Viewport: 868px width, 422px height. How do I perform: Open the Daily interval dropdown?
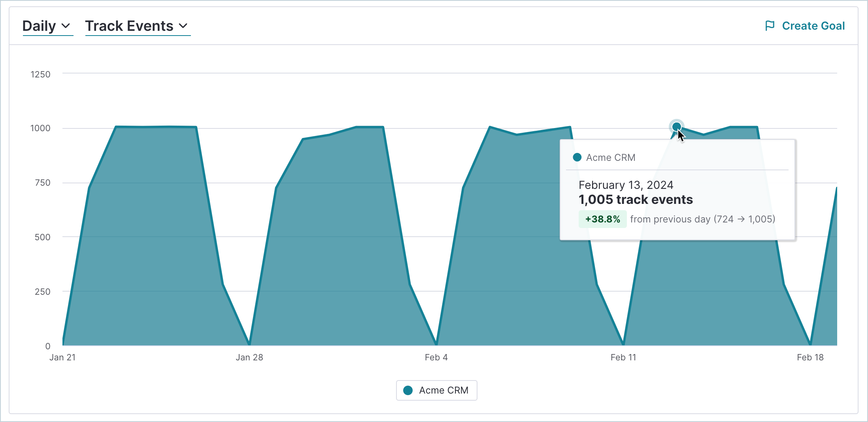tap(47, 26)
